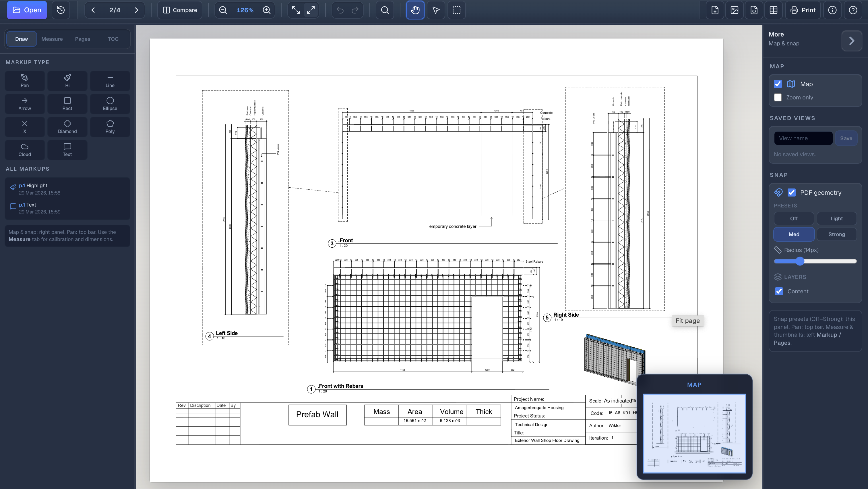Open the TOC tab

coord(113,39)
